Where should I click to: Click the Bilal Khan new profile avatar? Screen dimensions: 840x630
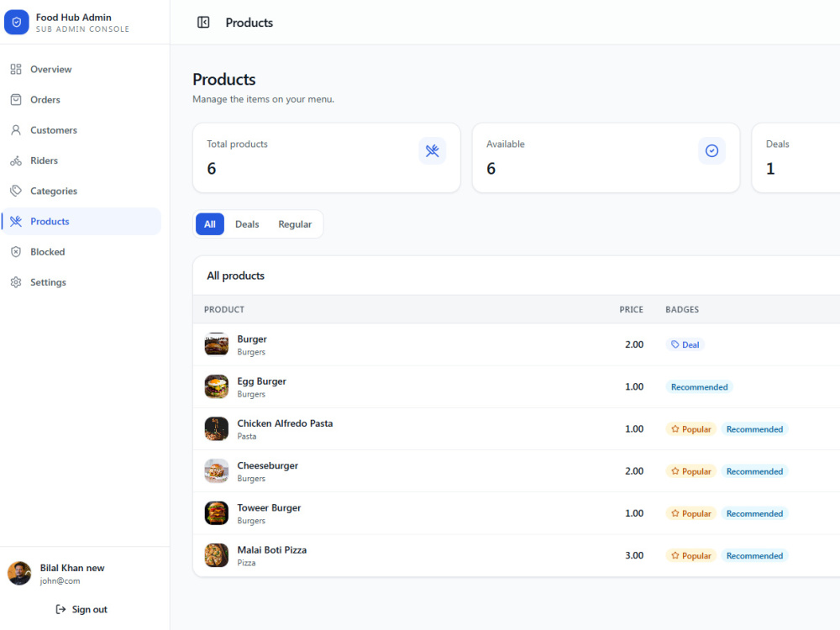(19, 573)
